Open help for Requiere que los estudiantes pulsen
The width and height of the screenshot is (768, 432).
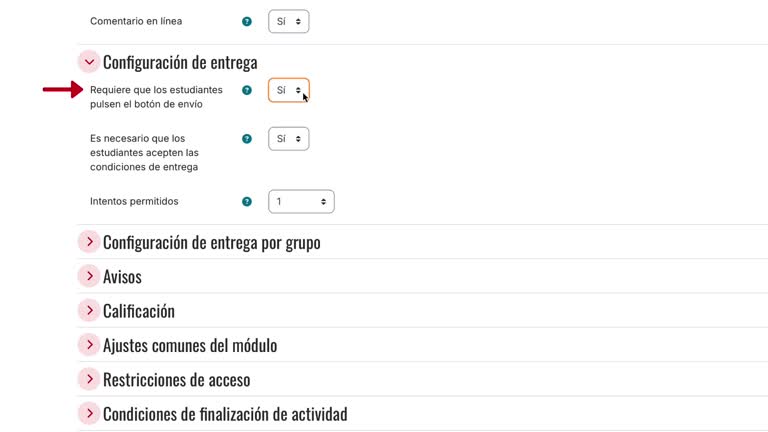coord(247,90)
